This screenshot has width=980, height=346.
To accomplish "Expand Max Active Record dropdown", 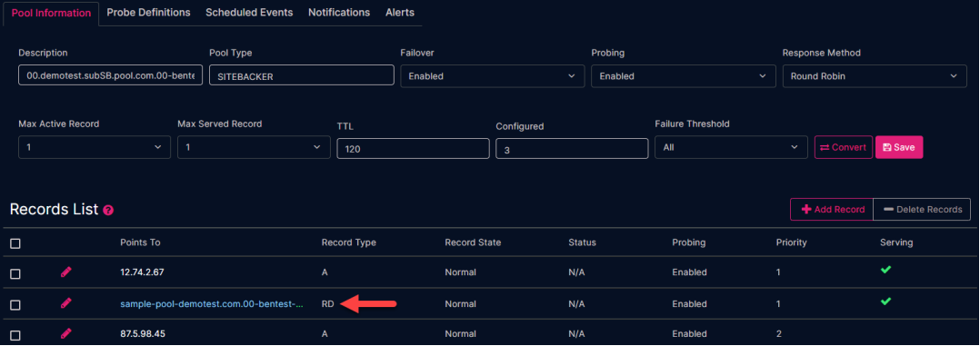I will pyautogui.click(x=95, y=147).
